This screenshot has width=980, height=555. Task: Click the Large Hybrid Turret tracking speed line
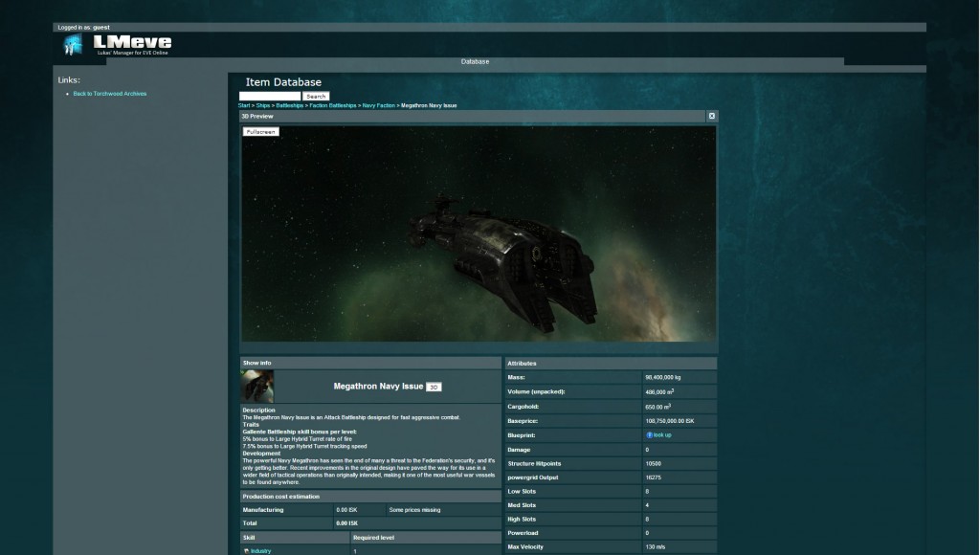[x=305, y=446]
